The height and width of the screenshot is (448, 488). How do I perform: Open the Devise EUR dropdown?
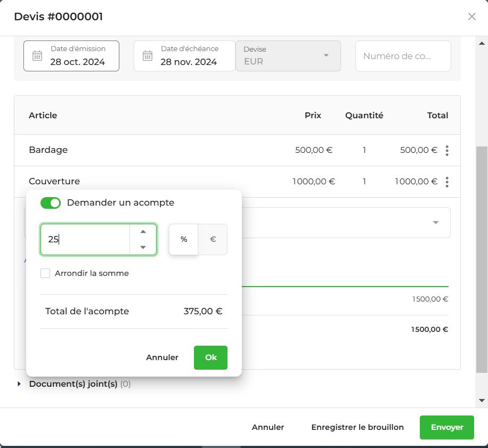point(288,56)
